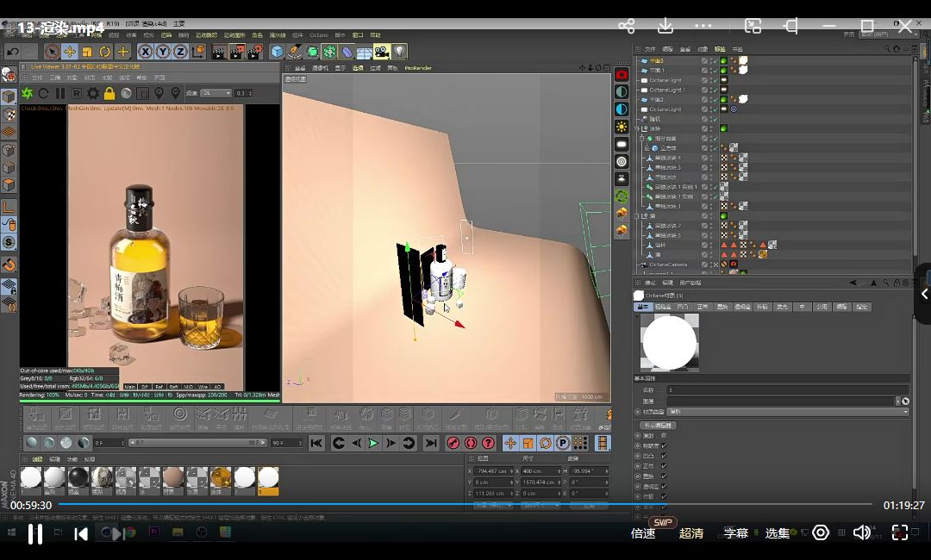Toggle the 漫射 checkbox in attributes
This screenshot has width=931, height=560.
tap(664, 435)
